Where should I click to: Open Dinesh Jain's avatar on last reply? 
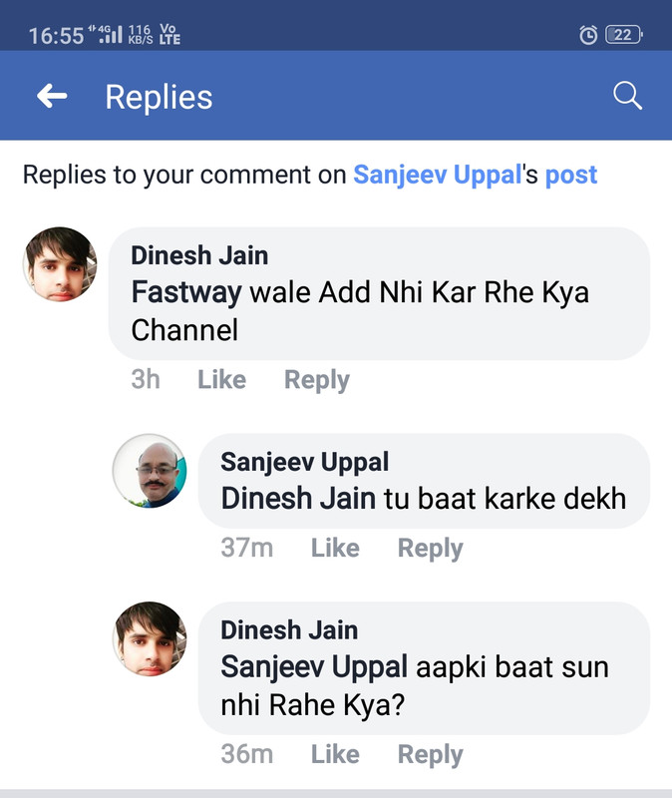(150, 638)
